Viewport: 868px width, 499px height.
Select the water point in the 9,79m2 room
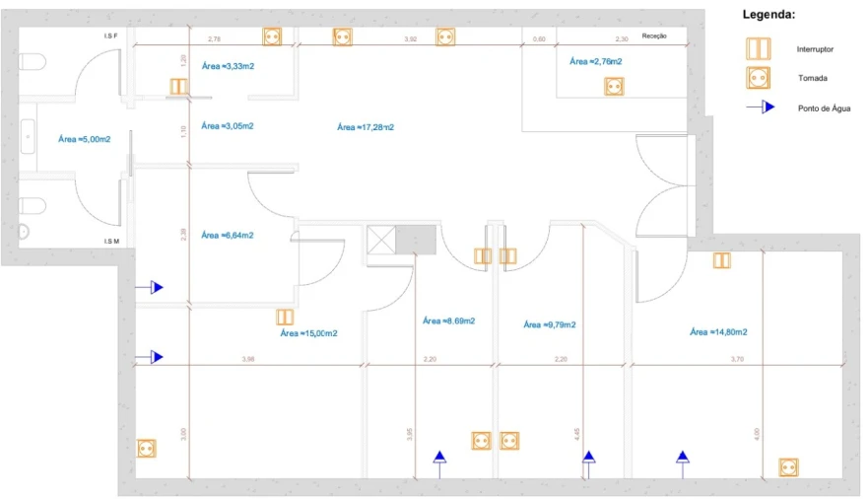[x=588, y=464]
